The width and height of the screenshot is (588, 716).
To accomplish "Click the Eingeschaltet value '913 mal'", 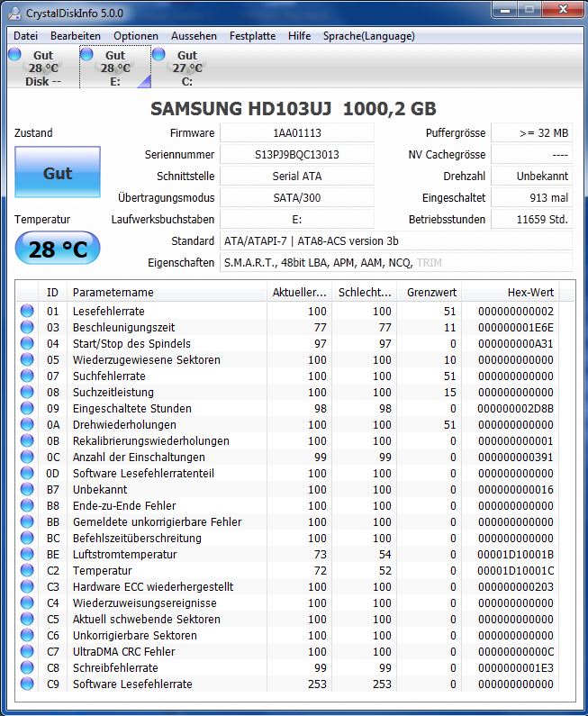I will click(531, 198).
